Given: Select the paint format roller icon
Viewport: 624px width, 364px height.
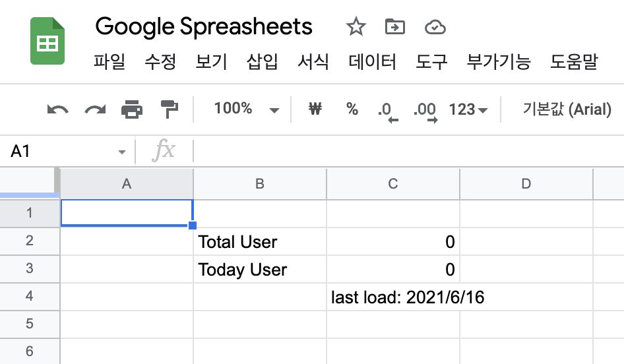Looking at the screenshot, I should click(169, 109).
